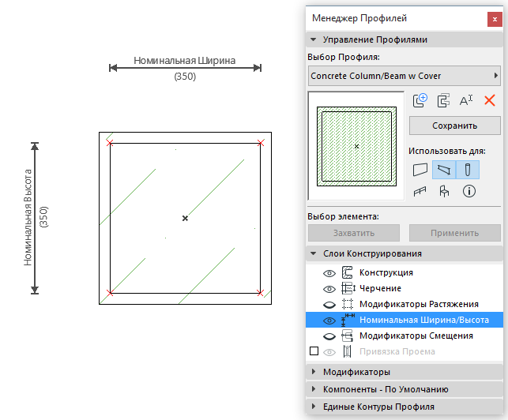Image resolution: width=508 pixels, height=420 pixels.
Task: Toggle Use With Column icon
Action: point(468,170)
